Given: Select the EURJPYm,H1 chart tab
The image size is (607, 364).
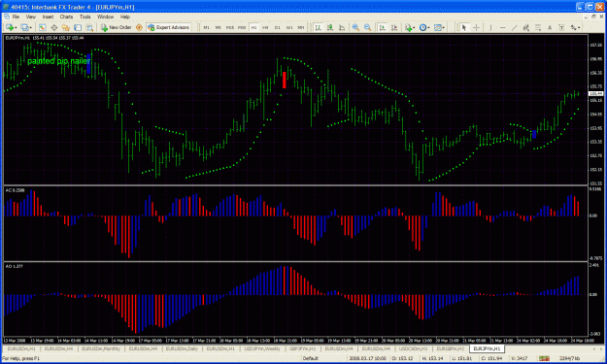Looking at the screenshot, I should 487,348.
